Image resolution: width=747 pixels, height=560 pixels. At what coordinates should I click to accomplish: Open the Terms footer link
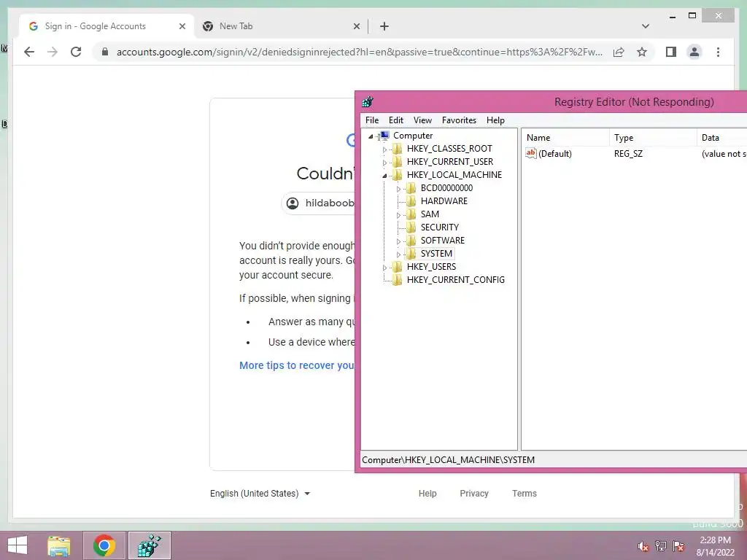point(525,494)
